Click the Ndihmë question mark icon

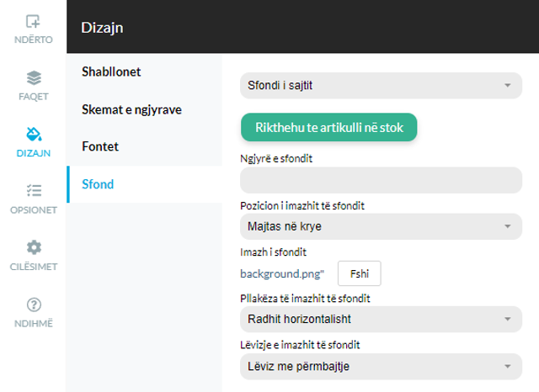pos(34,305)
